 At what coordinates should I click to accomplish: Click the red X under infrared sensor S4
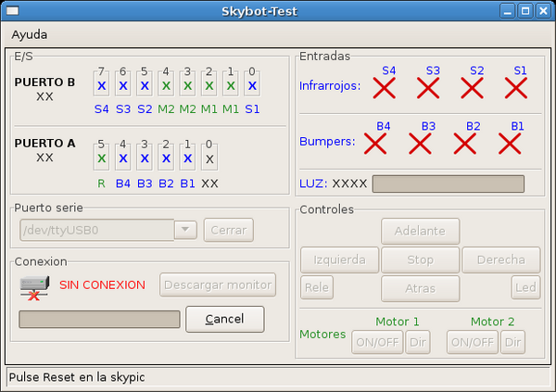[385, 88]
